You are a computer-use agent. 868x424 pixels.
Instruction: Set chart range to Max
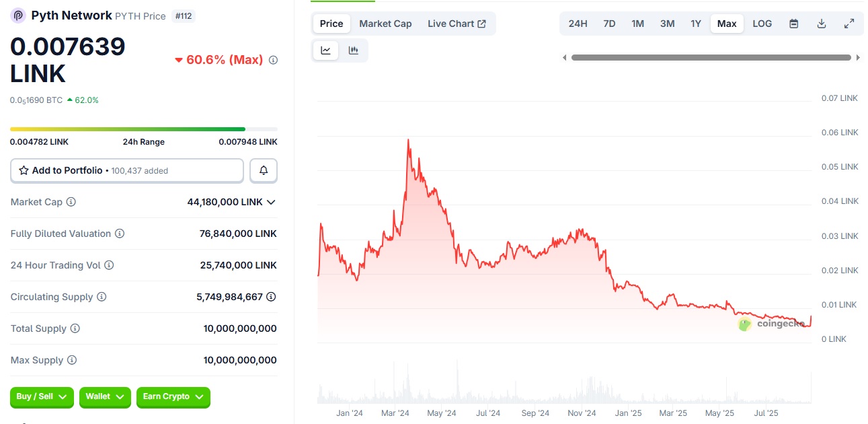coord(727,24)
